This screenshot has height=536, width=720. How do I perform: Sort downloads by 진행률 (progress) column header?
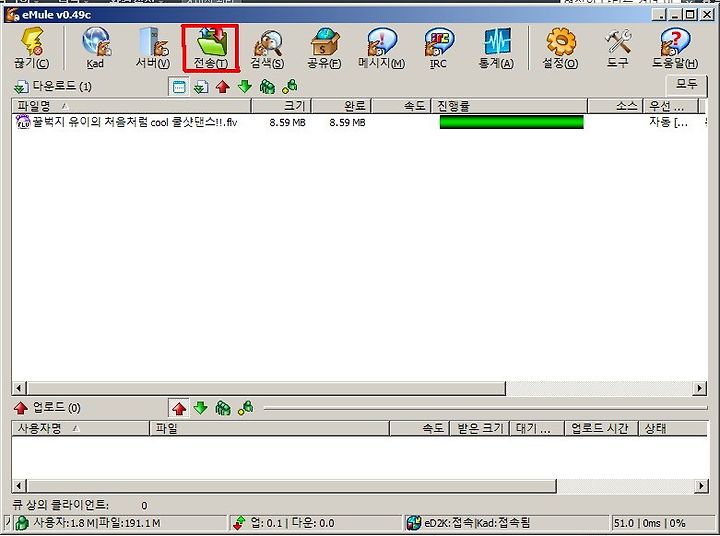509,106
